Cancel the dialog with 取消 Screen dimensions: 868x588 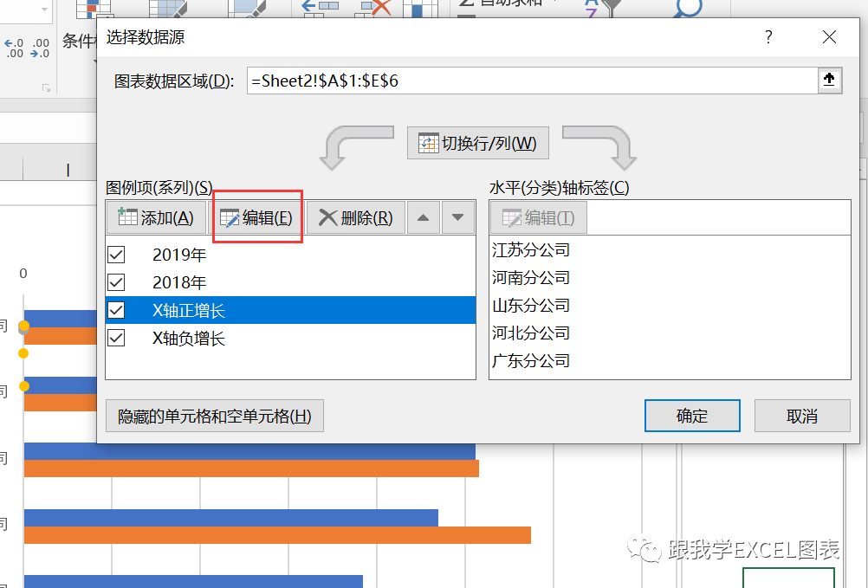[x=801, y=416]
